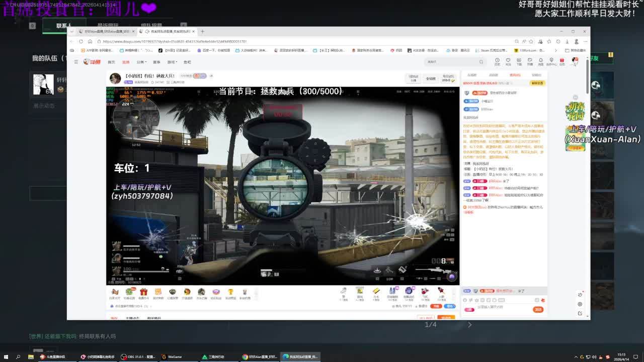This screenshot has width=644, height=362.
Task: Click the orange send button in chat
Action: pyautogui.click(x=538, y=310)
